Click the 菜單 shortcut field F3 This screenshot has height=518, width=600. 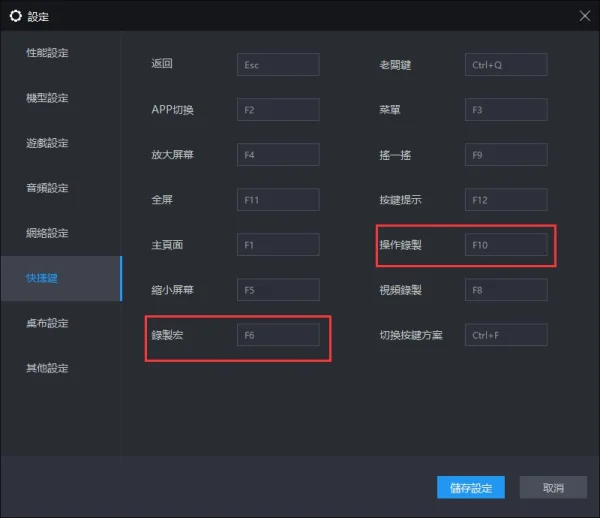[506, 110]
